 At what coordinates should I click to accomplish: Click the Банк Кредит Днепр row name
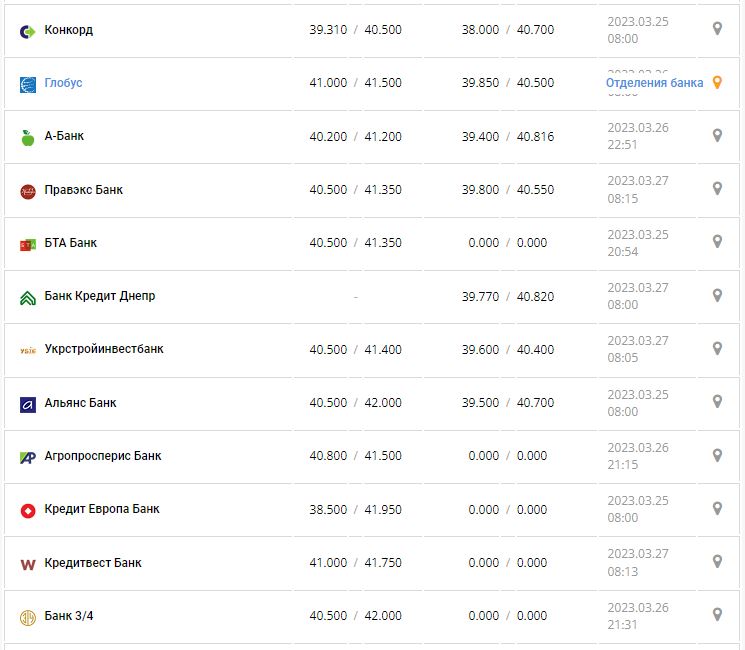click(x=100, y=296)
